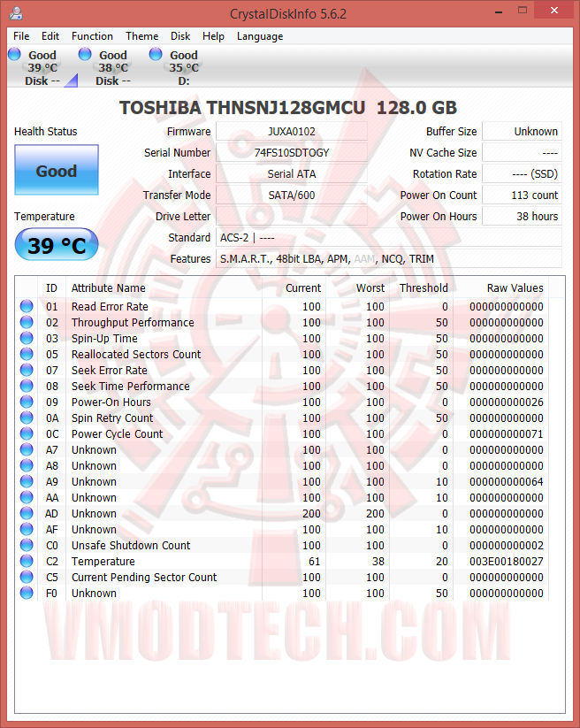
Task: Open the Edit menu
Action: coord(50,36)
